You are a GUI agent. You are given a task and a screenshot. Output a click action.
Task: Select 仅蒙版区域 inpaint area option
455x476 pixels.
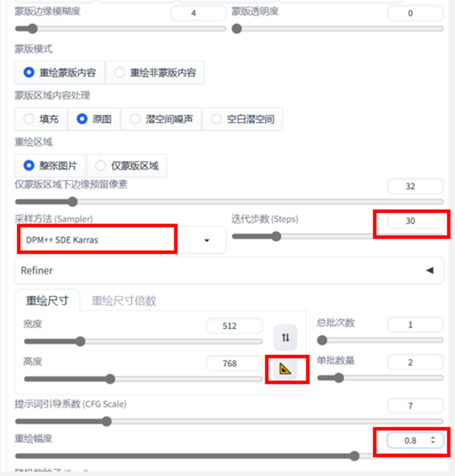(x=127, y=166)
